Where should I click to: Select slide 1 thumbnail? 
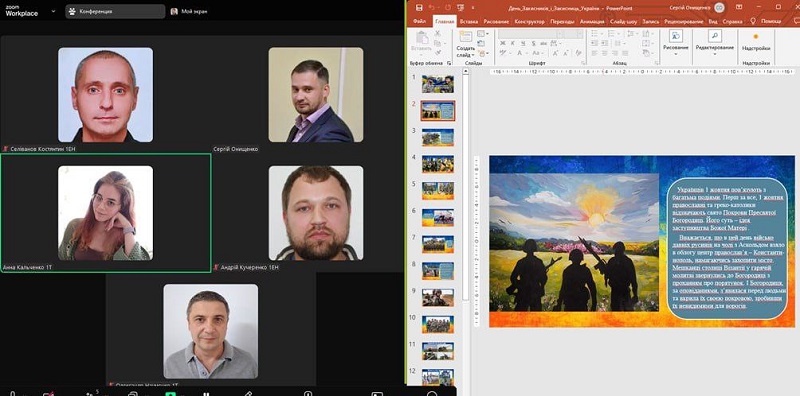click(438, 84)
